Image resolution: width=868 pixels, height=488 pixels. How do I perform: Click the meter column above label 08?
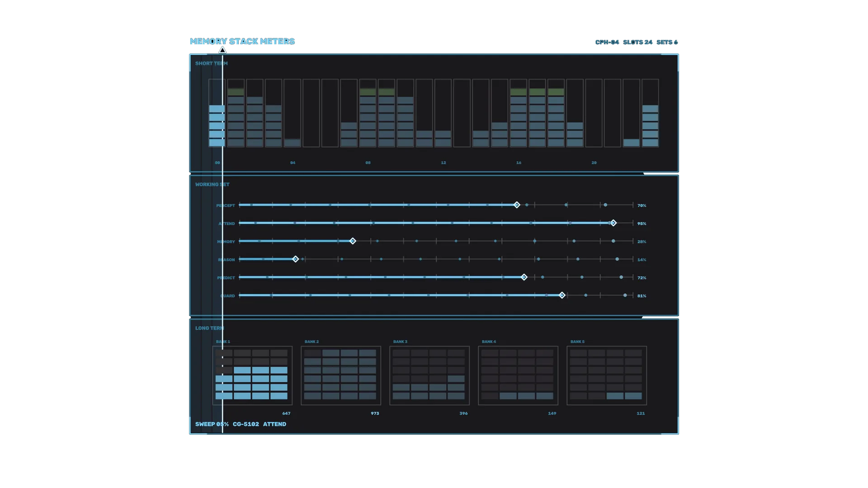click(368, 113)
